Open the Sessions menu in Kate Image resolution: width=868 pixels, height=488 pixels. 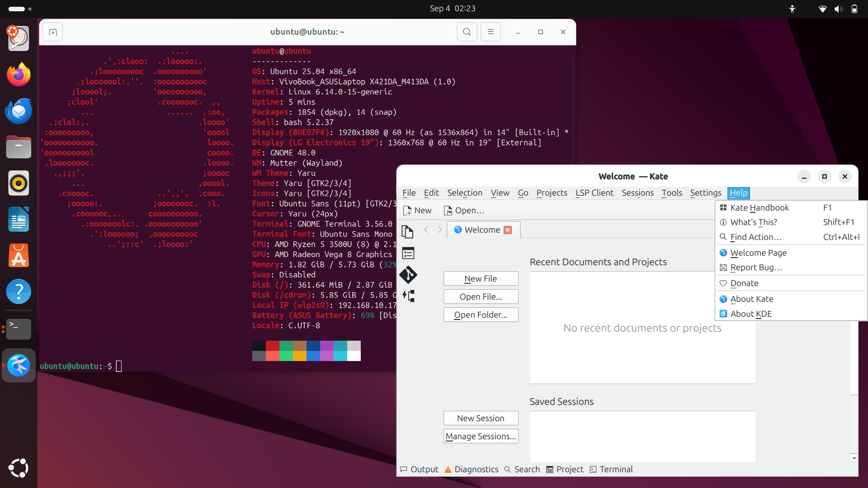637,193
